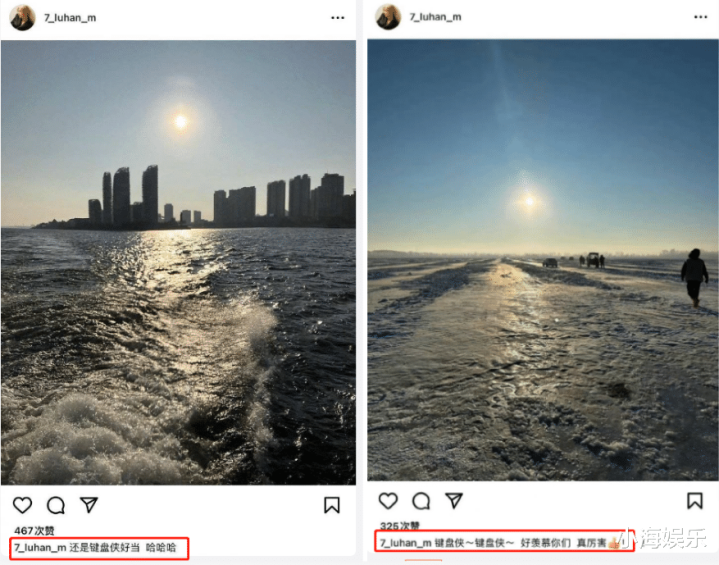Share the right post via paper plane icon
This screenshot has width=719, height=565.
pos(454,500)
